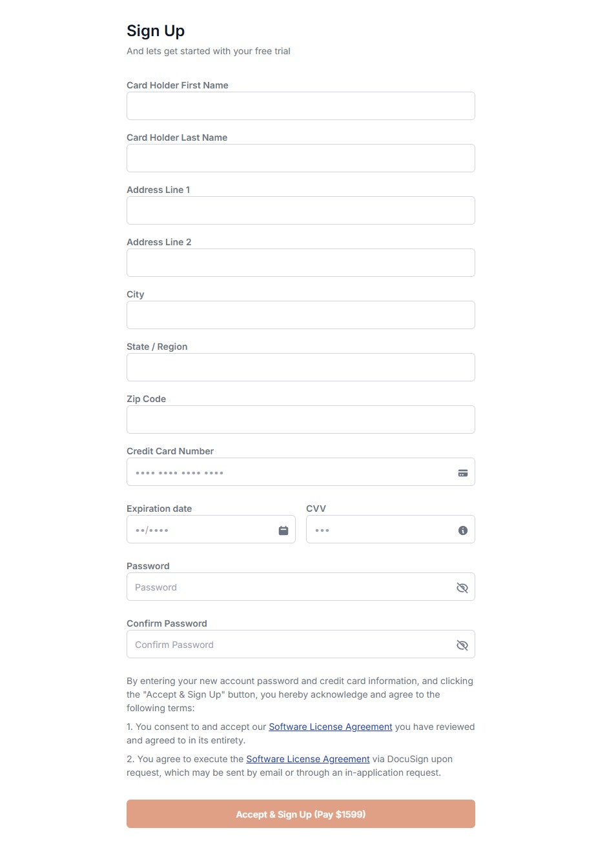Click into the Address Line 2 field
The image size is (607, 868).
point(301,263)
